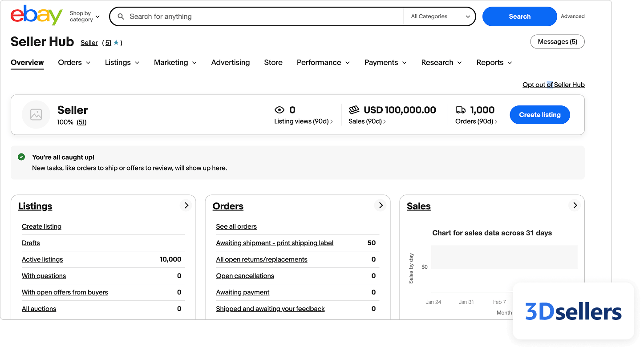Open Sales (90d) details

point(367,121)
